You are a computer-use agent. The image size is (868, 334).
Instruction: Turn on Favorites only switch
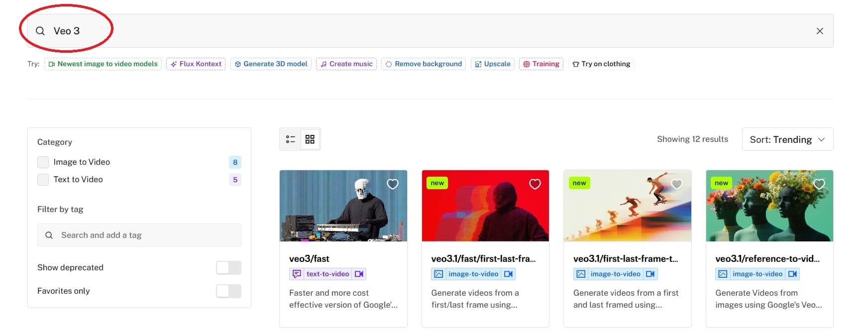[x=228, y=291]
